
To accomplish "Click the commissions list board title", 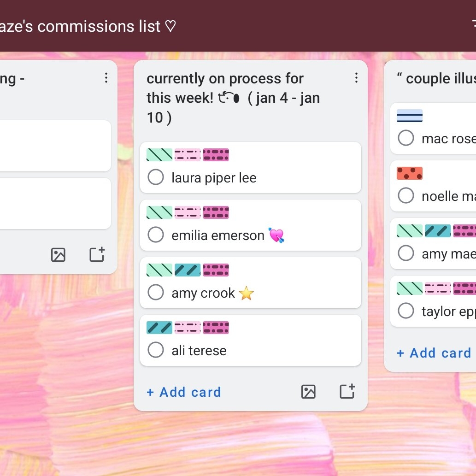I will tap(88, 26).
